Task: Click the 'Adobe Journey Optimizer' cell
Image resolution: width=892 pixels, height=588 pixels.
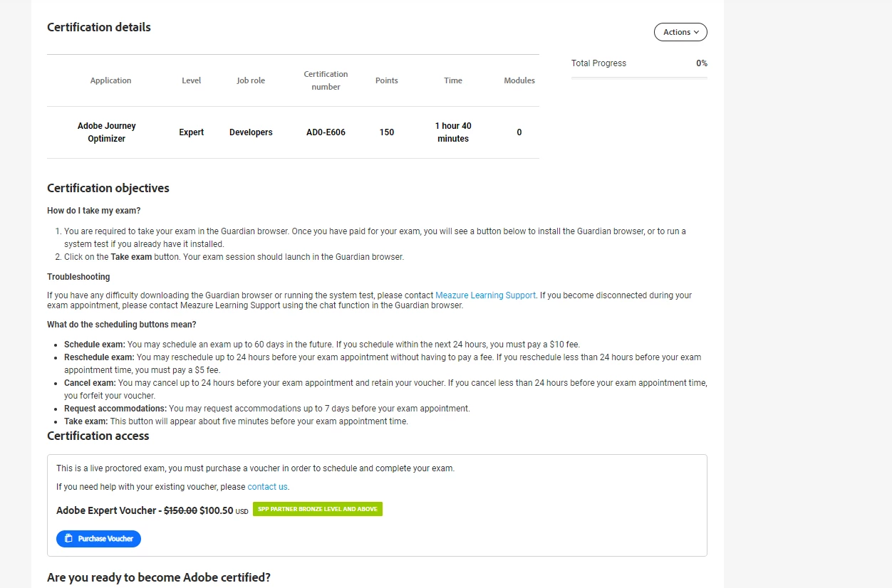Action: click(107, 132)
